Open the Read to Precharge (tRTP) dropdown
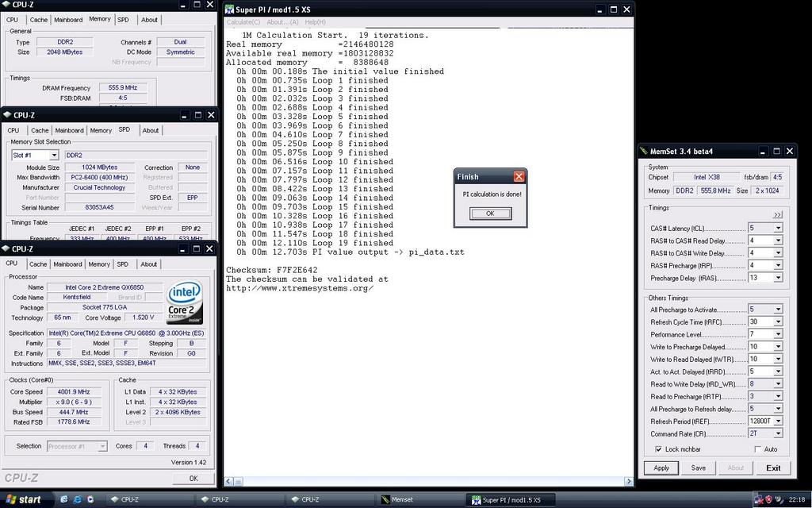Viewport: 812px width, 508px height. [778, 397]
